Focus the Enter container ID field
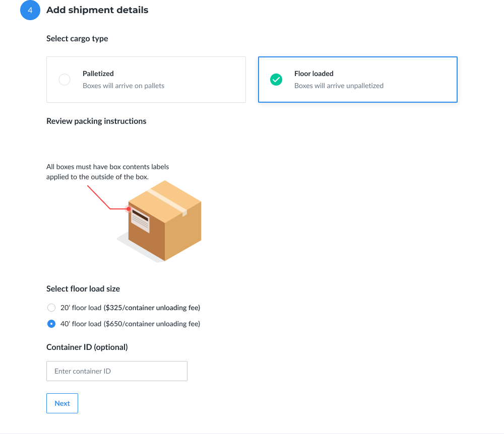 click(117, 371)
